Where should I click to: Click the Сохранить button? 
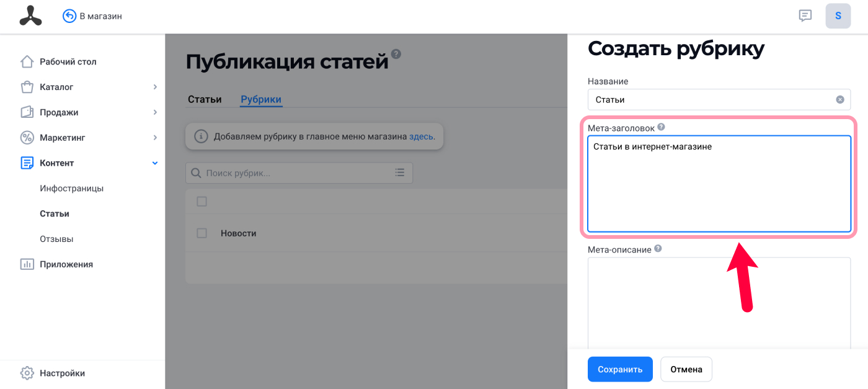620,369
